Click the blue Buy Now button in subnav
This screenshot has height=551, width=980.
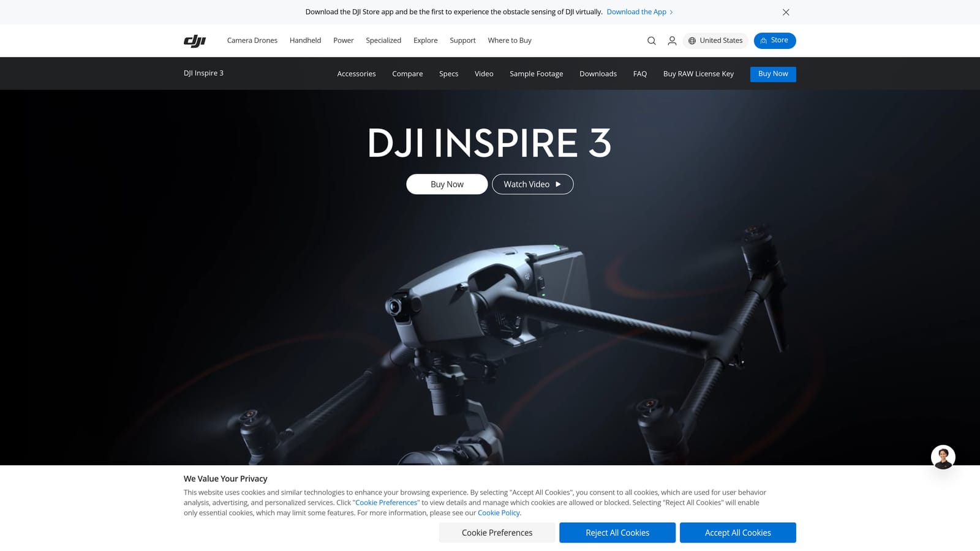pyautogui.click(x=773, y=74)
